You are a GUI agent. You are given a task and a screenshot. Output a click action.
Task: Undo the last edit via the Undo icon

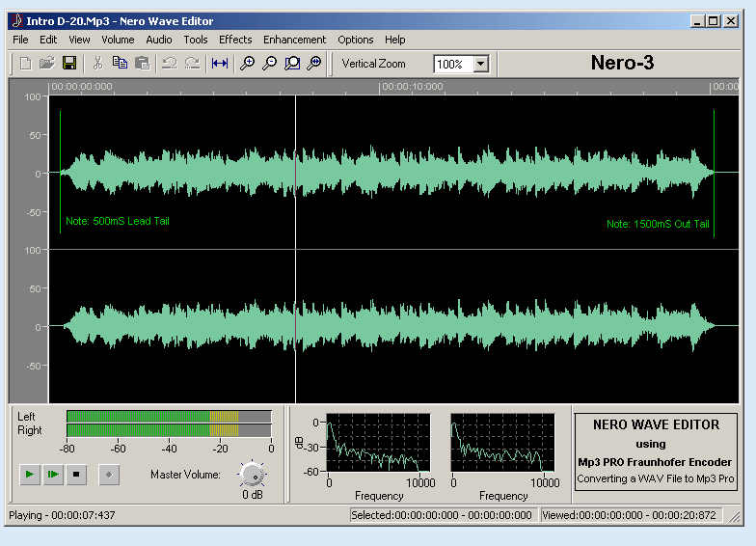170,64
